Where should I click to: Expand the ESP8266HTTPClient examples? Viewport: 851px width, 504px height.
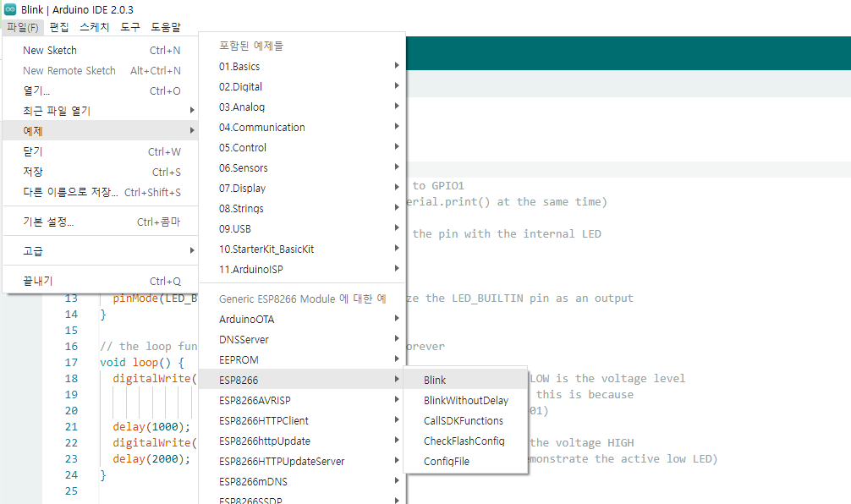tap(302, 420)
